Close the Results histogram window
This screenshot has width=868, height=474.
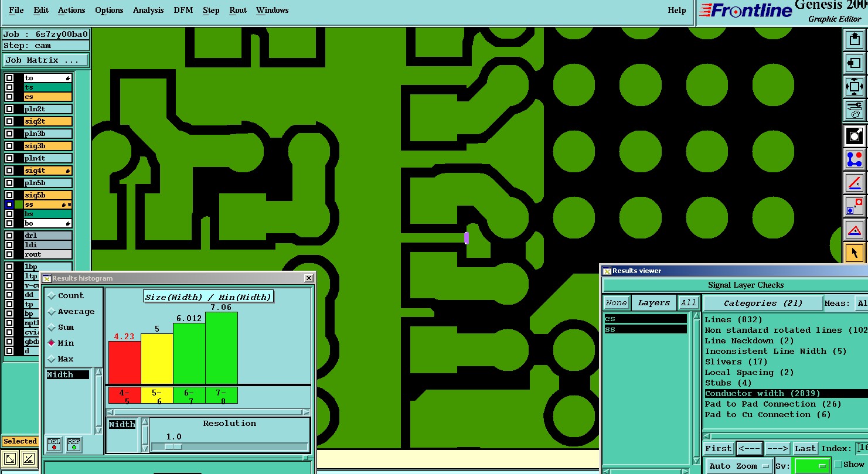click(309, 278)
